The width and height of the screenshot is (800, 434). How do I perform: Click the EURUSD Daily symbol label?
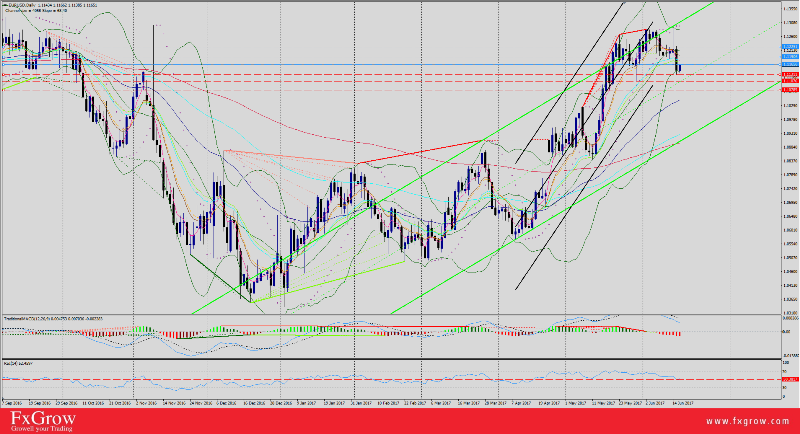[x=22, y=6]
